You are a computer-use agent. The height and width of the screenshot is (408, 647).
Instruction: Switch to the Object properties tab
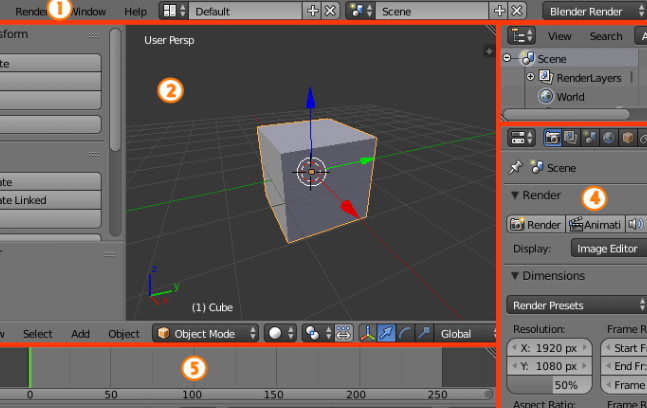pyautogui.click(x=628, y=138)
